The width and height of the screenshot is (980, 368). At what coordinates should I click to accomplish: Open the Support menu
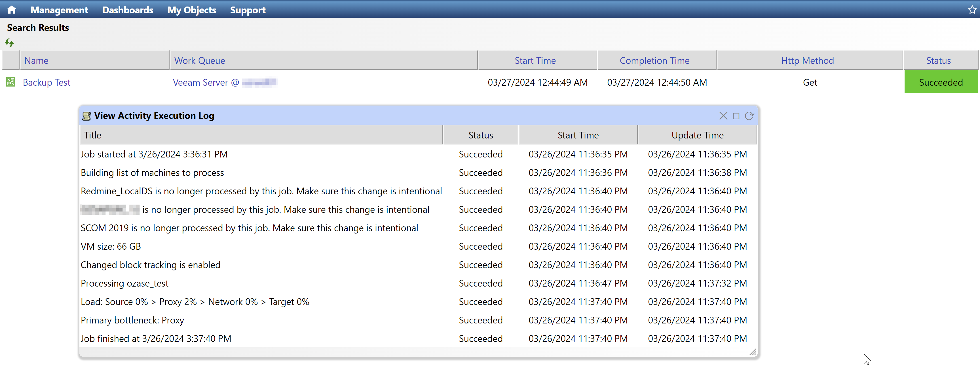coord(248,10)
